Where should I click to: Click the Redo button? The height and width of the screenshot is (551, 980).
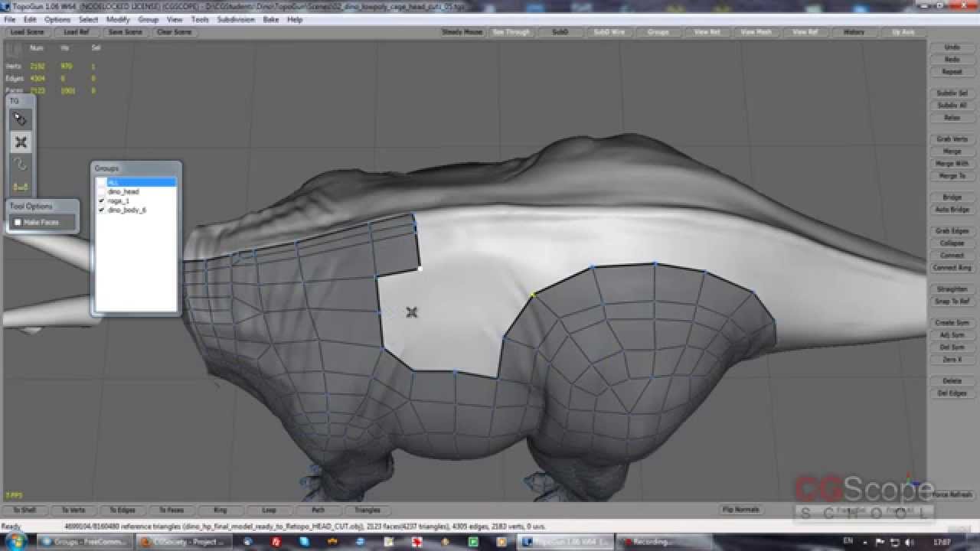click(952, 60)
